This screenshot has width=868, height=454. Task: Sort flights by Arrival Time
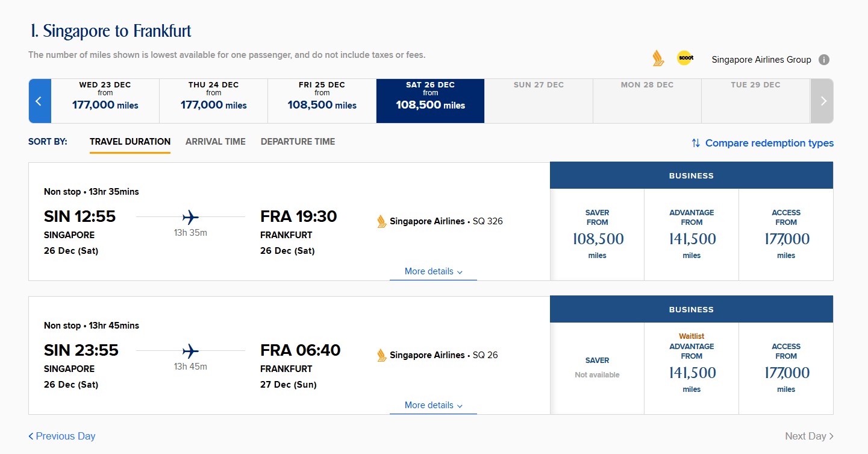(x=215, y=142)
